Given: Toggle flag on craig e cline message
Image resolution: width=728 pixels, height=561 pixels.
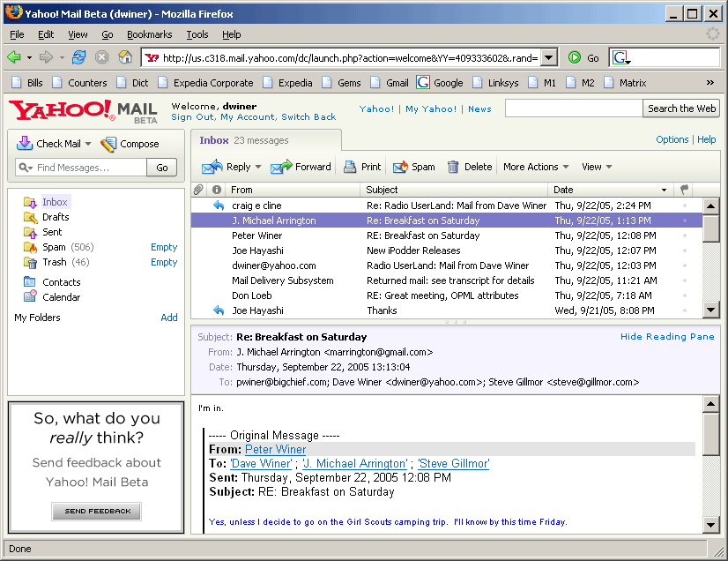Looking at the screenshot, I should click(685, 206).
